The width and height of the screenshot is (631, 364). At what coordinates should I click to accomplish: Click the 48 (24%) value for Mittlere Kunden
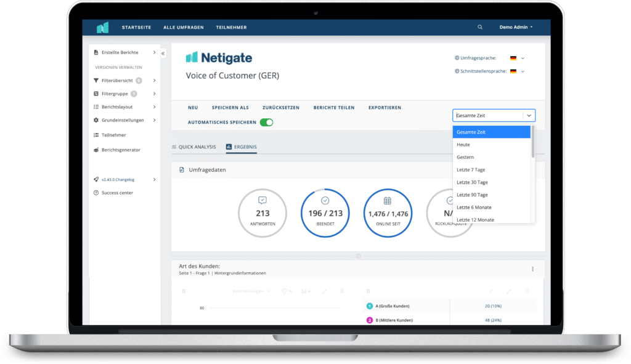pyautogui.click(x=493, y=320)
